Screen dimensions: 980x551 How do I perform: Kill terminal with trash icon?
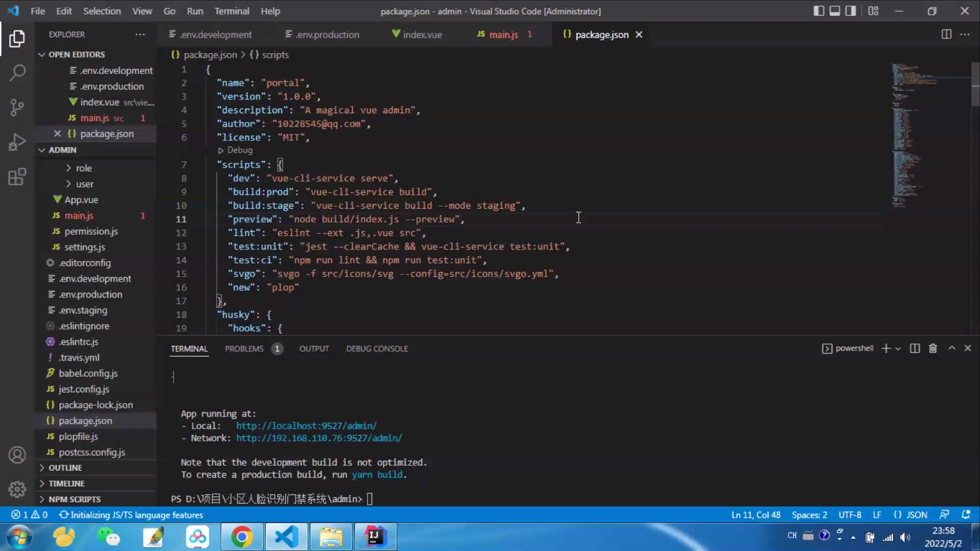tap(933, 348)
